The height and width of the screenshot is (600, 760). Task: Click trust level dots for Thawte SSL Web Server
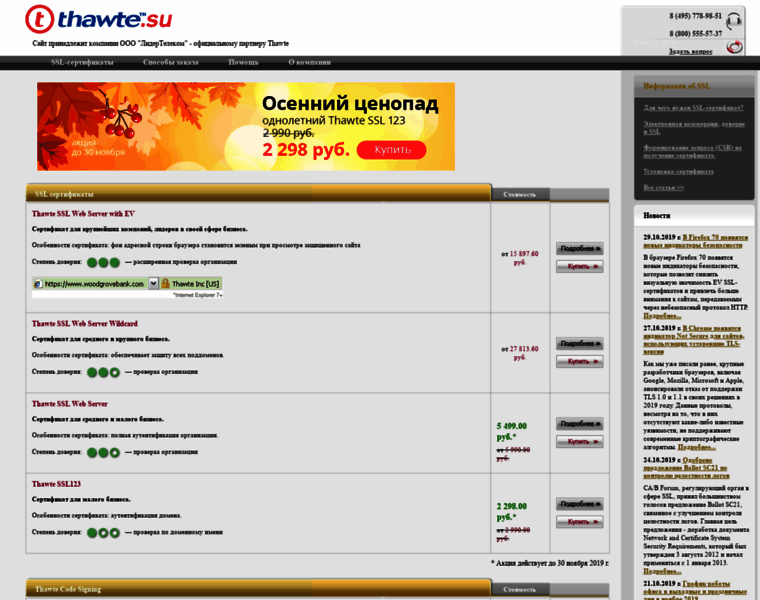click(103, 453)
